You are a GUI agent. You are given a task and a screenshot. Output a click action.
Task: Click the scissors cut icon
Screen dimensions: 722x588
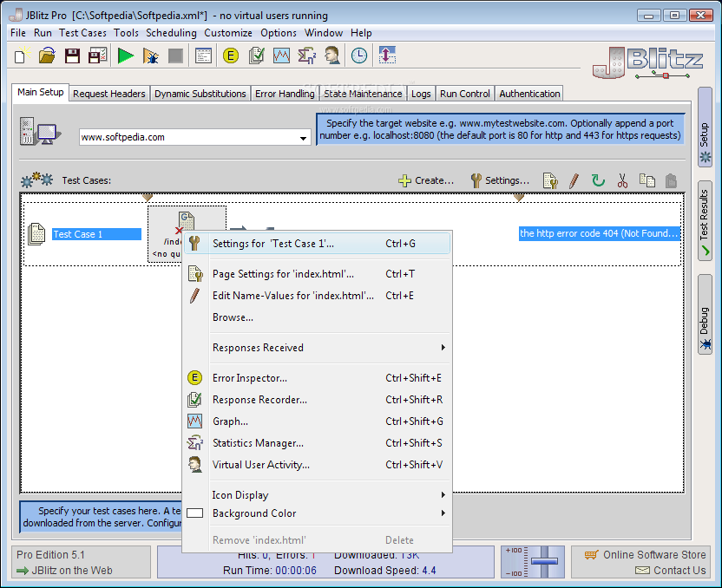coord(622,180)
